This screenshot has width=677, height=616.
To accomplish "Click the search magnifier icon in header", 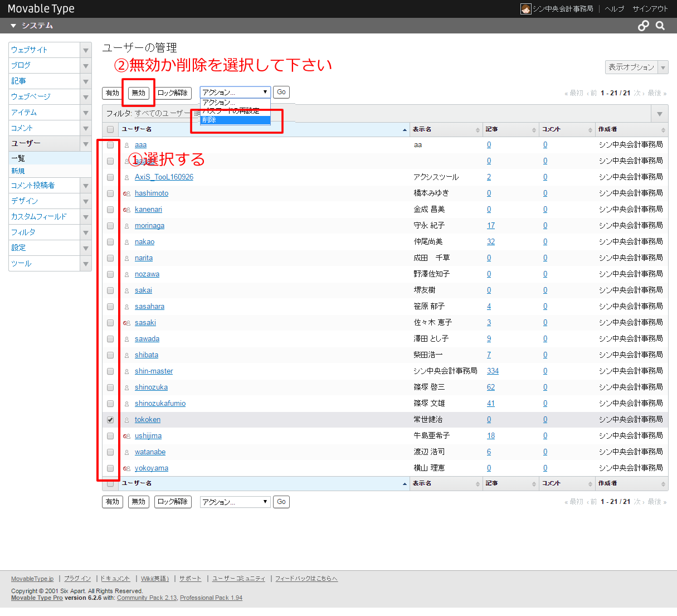I will (660, 26).
